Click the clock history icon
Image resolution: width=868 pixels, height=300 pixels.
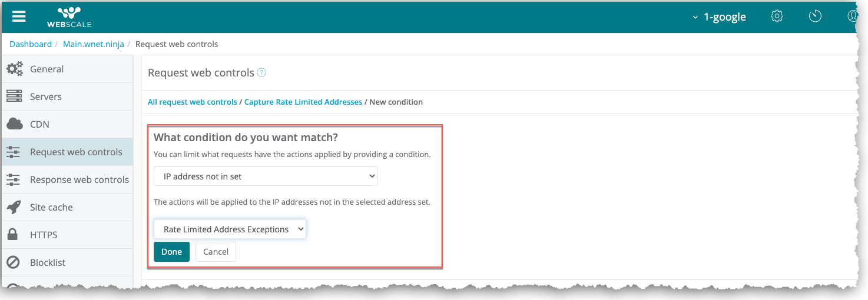pyautogui.click(x=815, y=16)
